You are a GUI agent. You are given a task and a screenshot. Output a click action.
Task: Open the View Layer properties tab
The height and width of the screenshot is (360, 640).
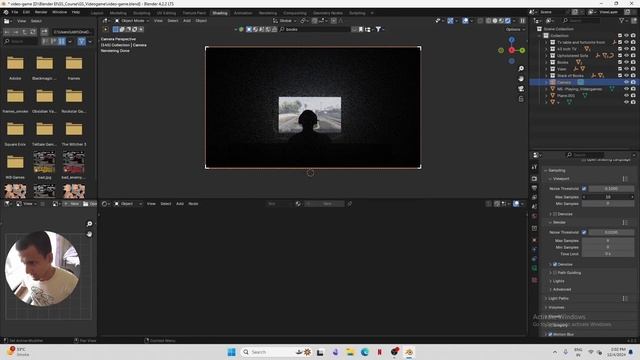(x=534, y=197)
